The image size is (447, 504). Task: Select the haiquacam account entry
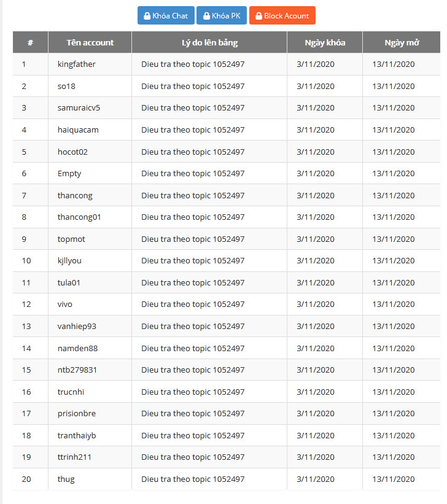coord(78,130)
